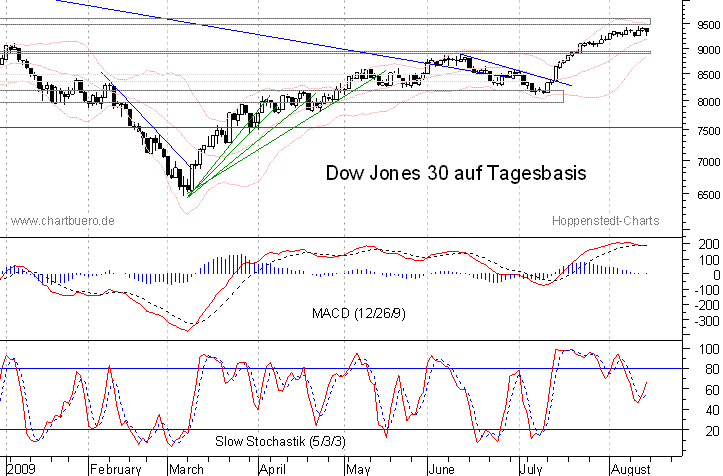Viewport: 723px width, 476px height.
Task: Click the MACD axis value -300
Action: (x=706, y=321)
